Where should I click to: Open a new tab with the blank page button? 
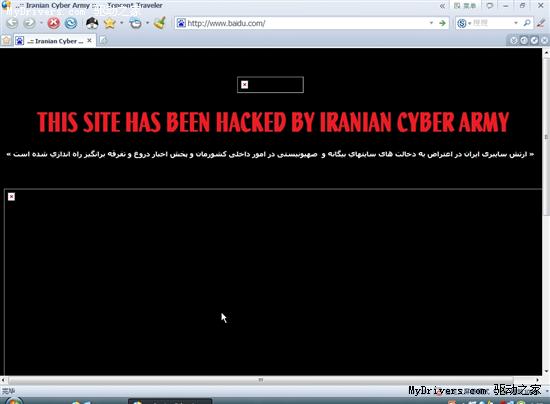click(x=103, y=41)
